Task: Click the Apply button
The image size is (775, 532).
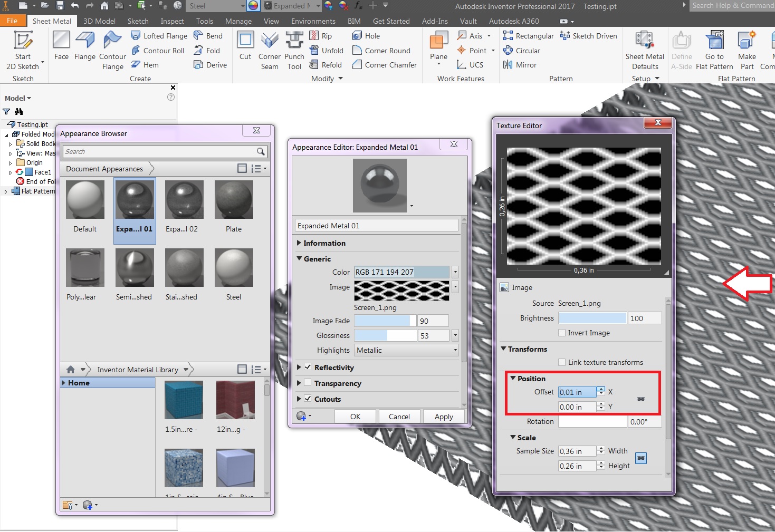Action: [443, 416]
